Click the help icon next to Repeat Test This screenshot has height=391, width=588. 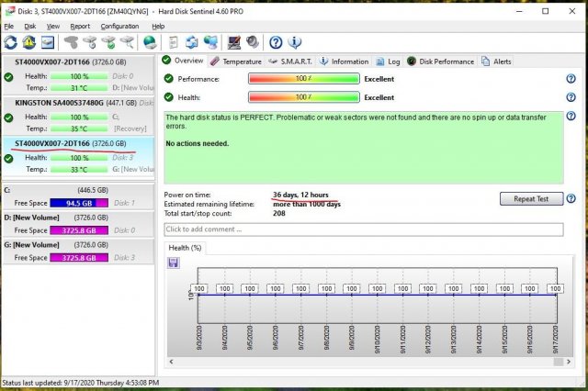(571, 198)
